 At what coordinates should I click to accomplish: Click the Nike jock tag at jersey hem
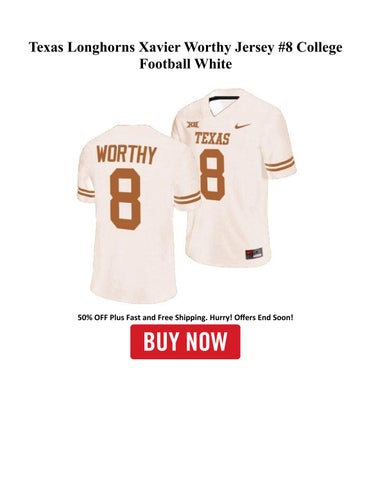(254, 254)
